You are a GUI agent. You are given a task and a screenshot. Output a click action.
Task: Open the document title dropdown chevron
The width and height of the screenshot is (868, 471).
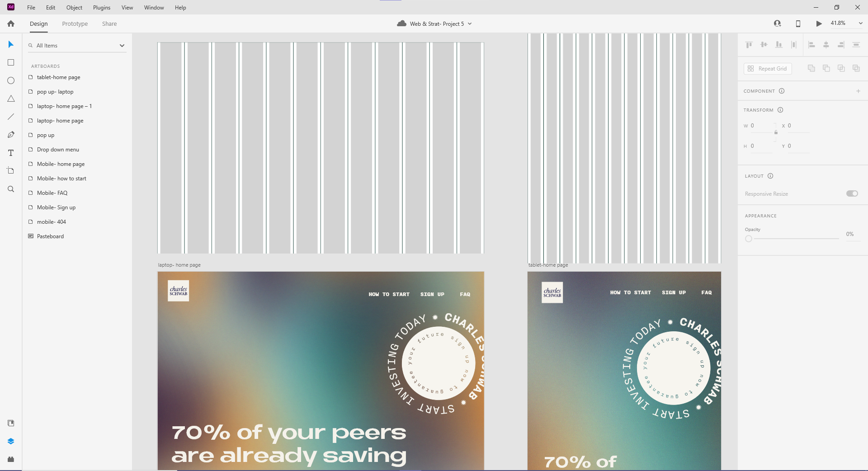(x=470, y=24)
